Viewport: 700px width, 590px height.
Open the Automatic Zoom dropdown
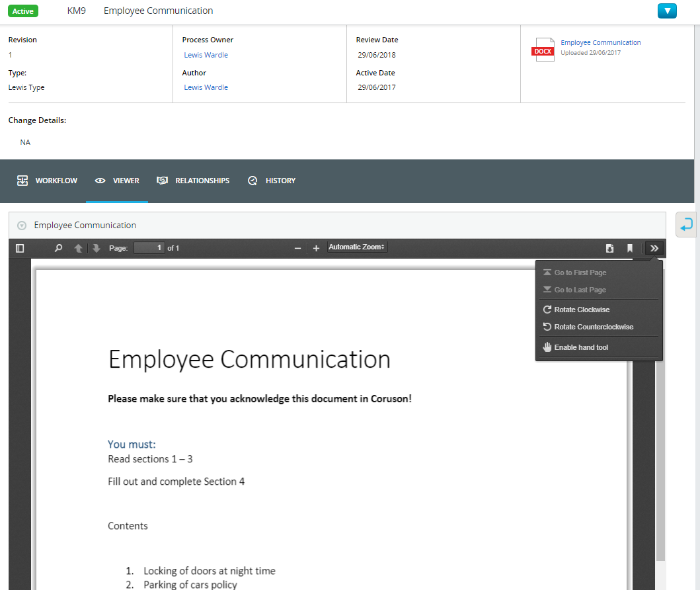pos(357,247)
